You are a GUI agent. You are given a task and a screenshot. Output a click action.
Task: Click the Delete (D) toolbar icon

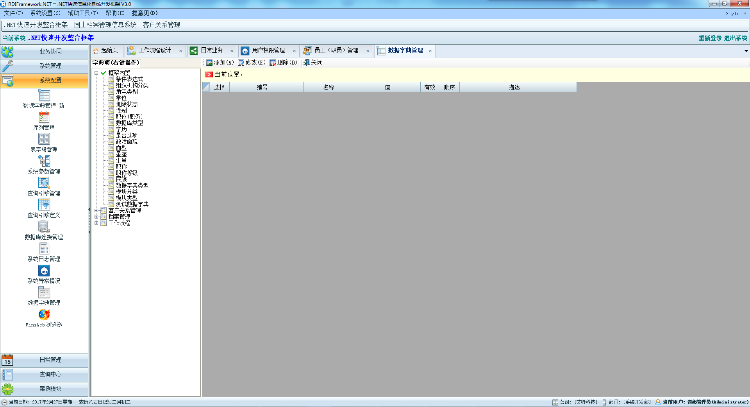tap(273, 63)
